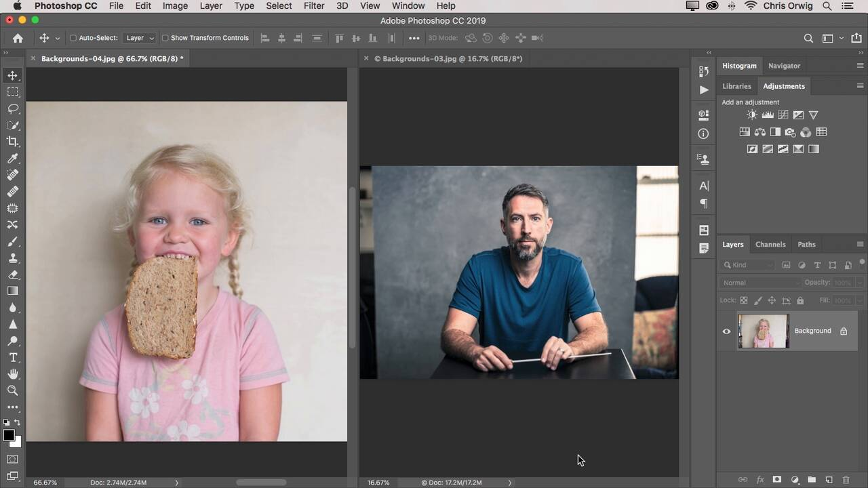Viewport: 868px width, 488px height.
Task: Click the Background layer thumbnail
Action: pos(763,331)
